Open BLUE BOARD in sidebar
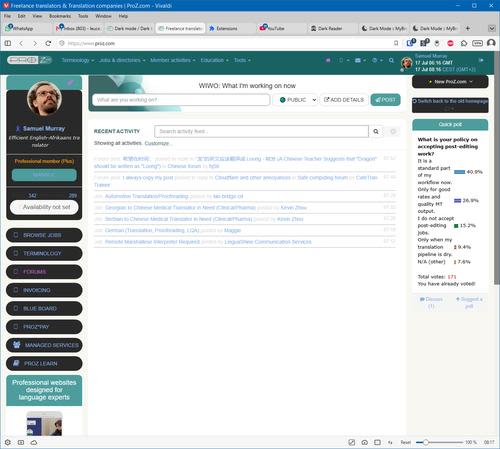Viewport: 500px width, 449px height. coord(44,308)
